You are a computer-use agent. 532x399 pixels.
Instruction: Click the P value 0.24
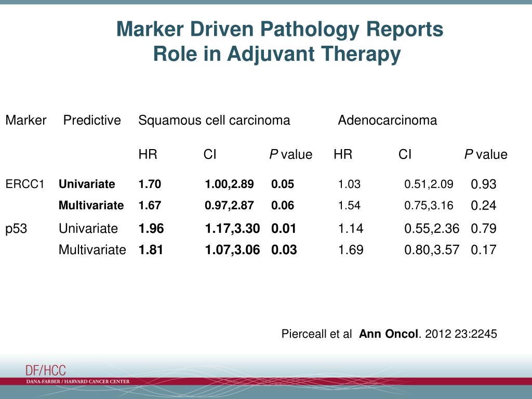[484, 205]
